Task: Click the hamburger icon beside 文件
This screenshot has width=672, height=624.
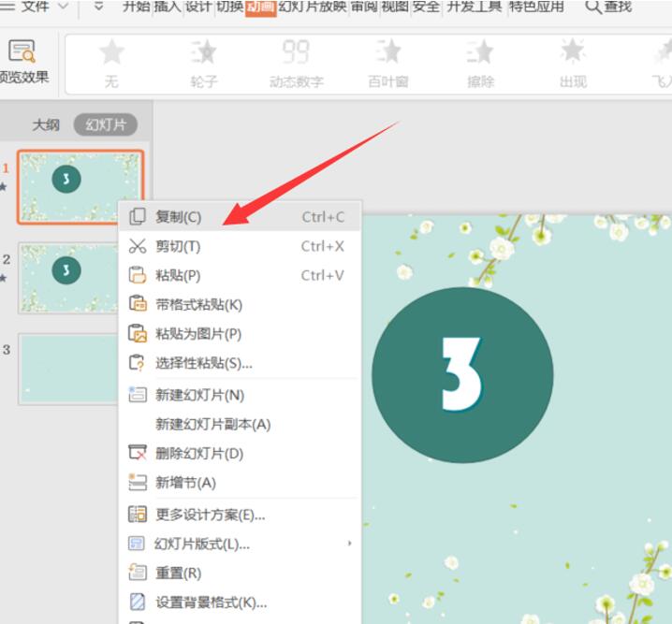Action: (x=7, y=6)
